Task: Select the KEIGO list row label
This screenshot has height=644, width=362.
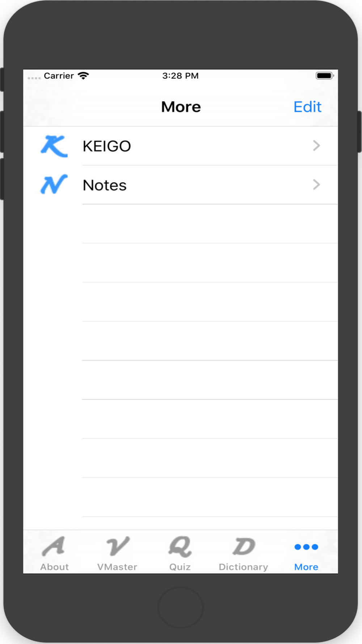Action: (107, 146)
